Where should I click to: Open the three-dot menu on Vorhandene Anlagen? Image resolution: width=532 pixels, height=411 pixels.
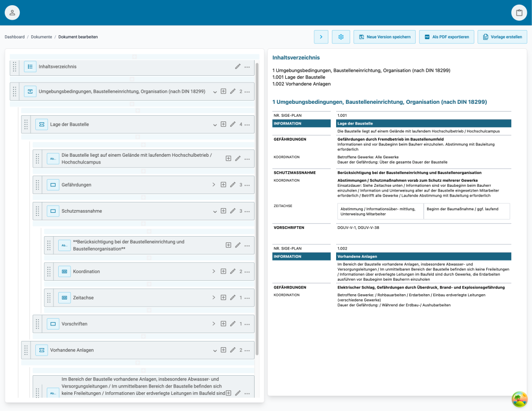[247, 350]
